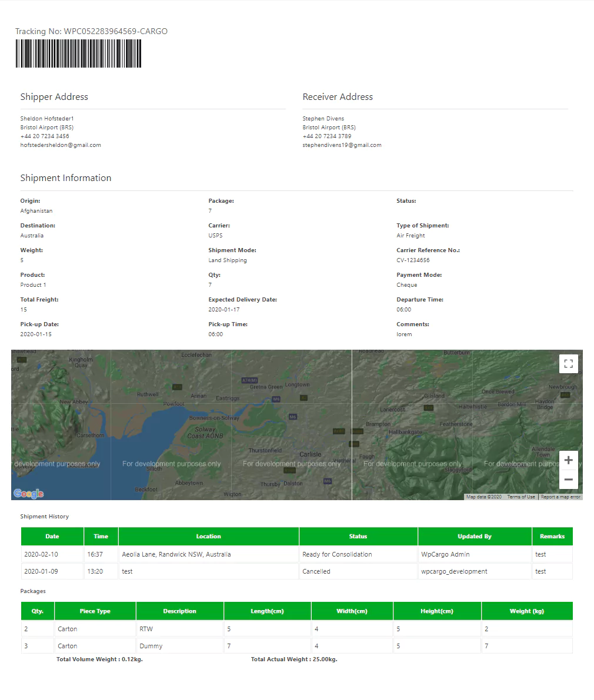Click history date cell 2020-01-09
Image resolution: width=594 pixels, height=700 pixels.
click(x=52, y=571)
